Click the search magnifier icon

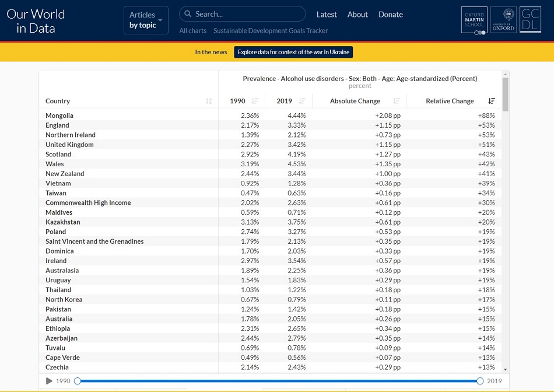coord(188,14)
